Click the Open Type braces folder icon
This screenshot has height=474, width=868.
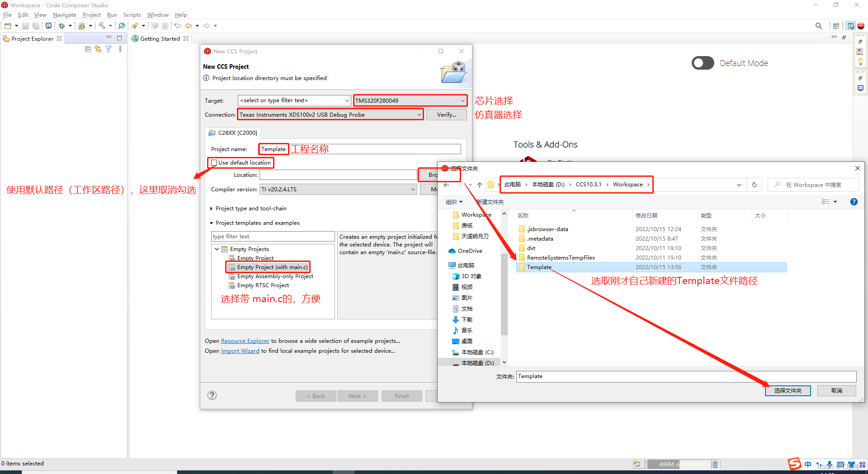pyautogui.click(x=82, y=26)
